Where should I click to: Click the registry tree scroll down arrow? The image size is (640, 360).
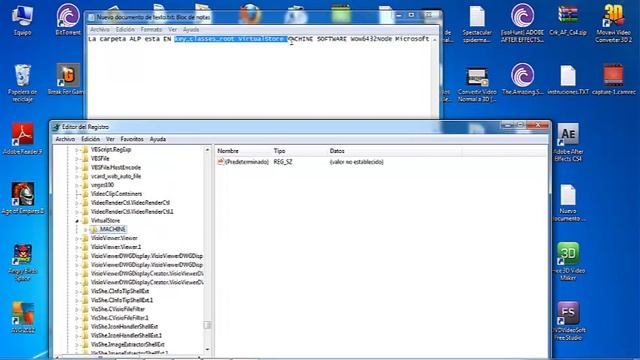pyautogui.click(x=207, y=349)
